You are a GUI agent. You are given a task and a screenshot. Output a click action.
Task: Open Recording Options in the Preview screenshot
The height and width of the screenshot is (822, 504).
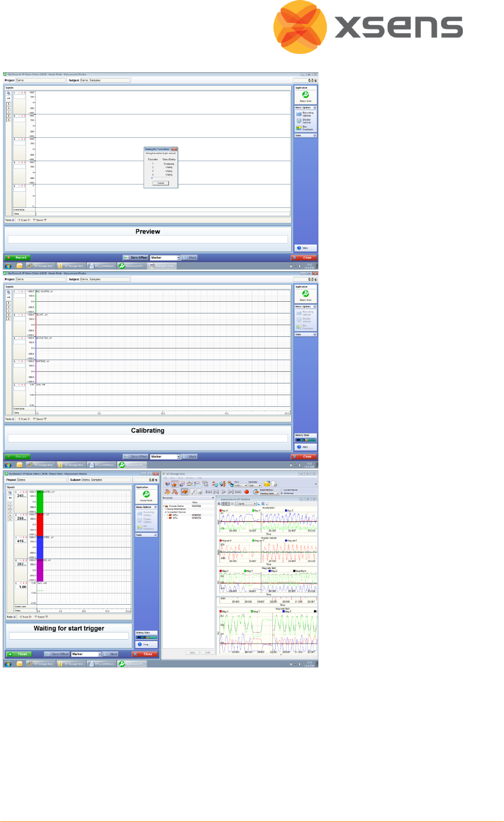[305, 114]
